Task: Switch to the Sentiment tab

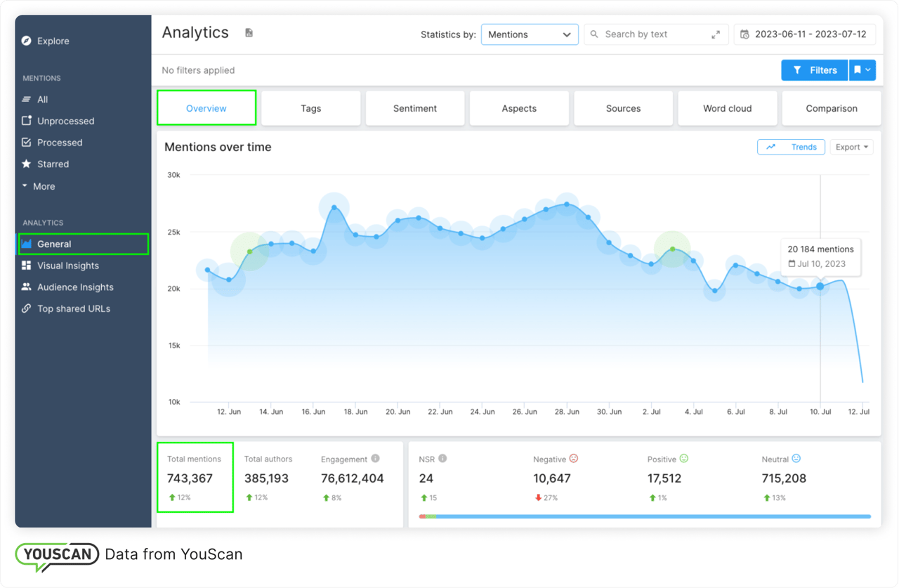Action: coord(415,108)
